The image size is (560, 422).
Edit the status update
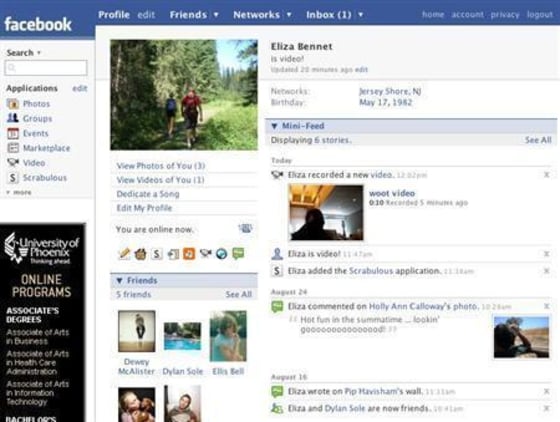361,70
